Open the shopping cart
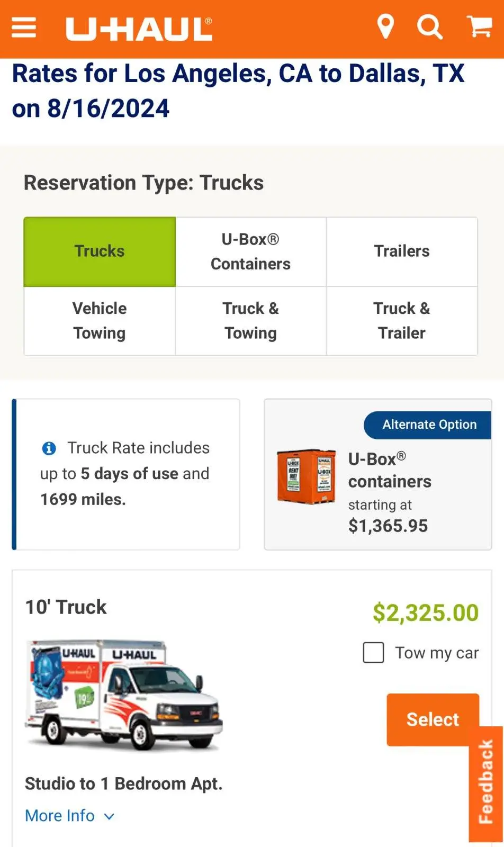The height and width of the screenshot is (847, 504). pyautogui.click(x=479, y=26)
